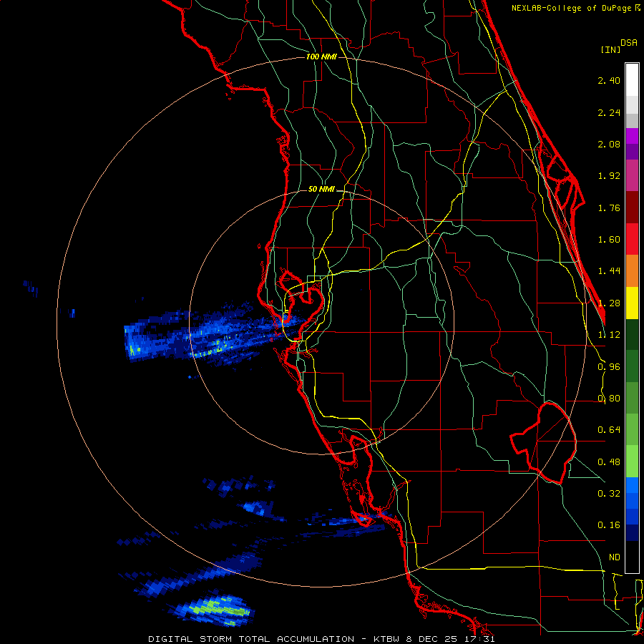Click the Lake Okeechobee outline
Screen dimensions: 644x644
[543, 443]
